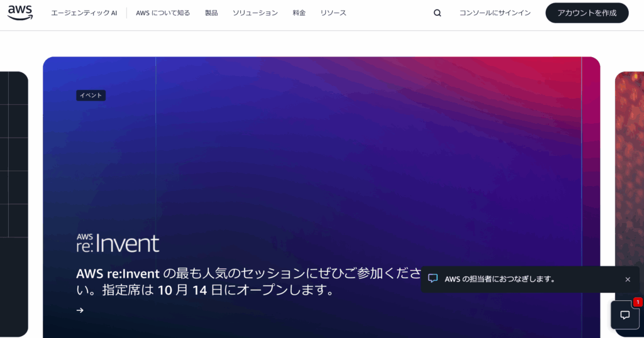Screen dimensions: 644x338
Task: Open the リソース navigation menu
Action: pyautogui.click(x=333, y=13)
